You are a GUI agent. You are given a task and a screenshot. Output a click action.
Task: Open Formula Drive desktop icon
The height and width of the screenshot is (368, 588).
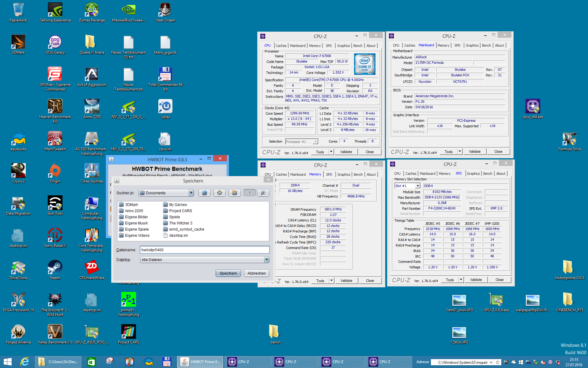570,141
